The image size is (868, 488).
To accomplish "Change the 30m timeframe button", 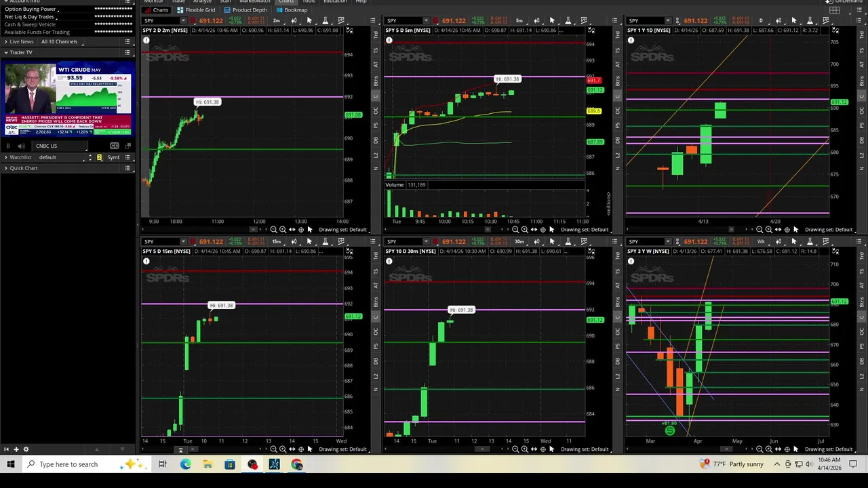I will [519, 241].
